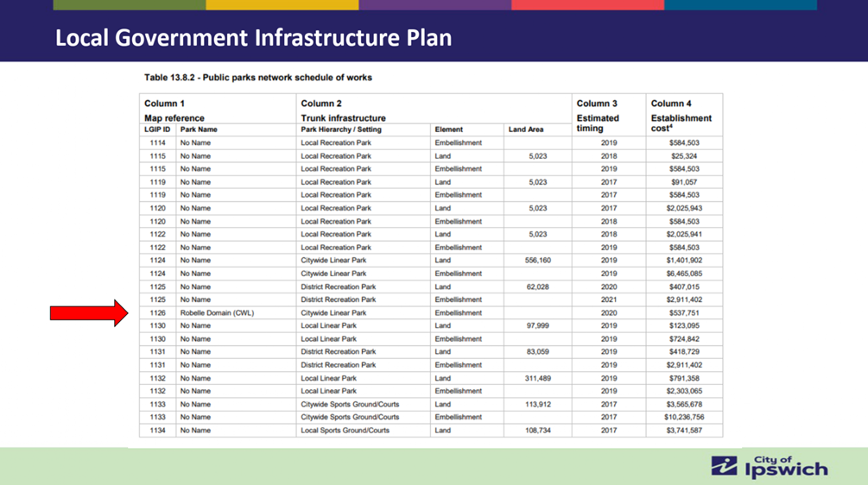Select the 'Column 1' header
Screen dimensions: 868x485
[x=164, y=104]
